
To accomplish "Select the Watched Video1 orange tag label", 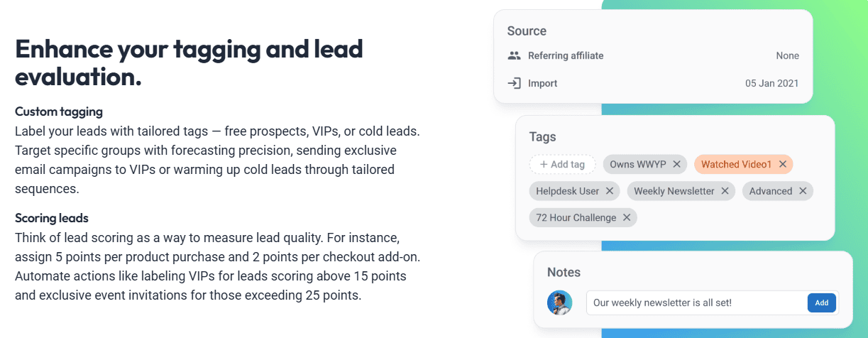I will click(x=736, y=165).
